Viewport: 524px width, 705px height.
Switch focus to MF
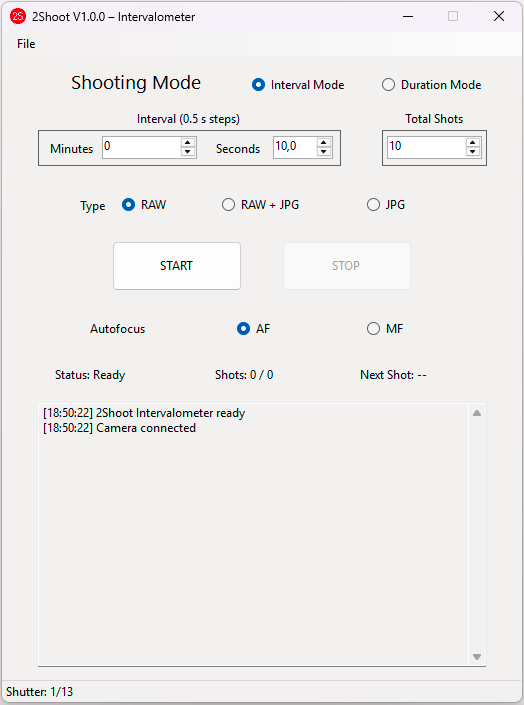point(373,329)
